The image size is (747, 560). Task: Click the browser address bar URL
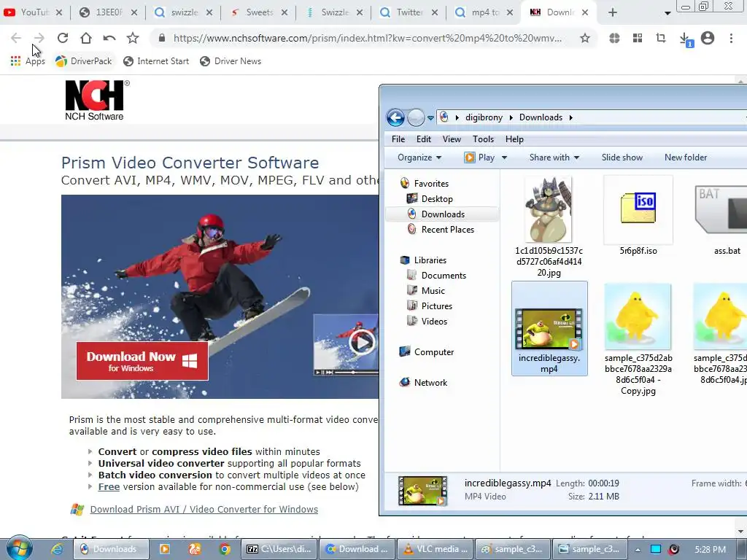click(x=368, y=38)
